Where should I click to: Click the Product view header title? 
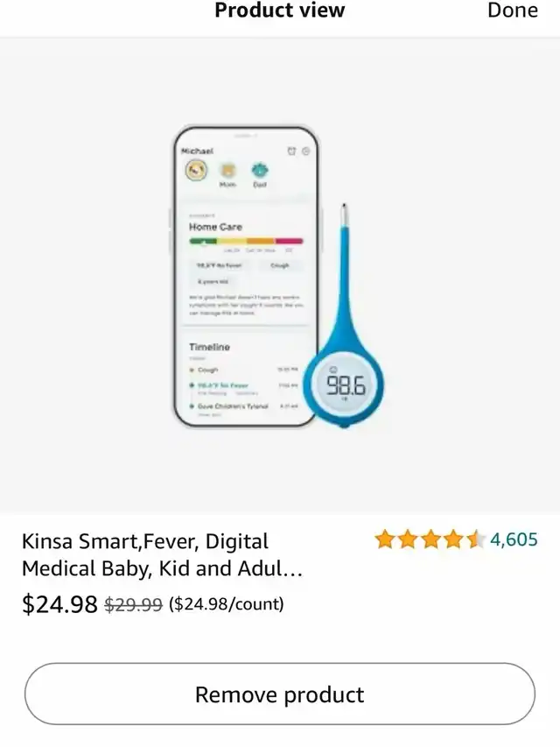coord(279,11)
